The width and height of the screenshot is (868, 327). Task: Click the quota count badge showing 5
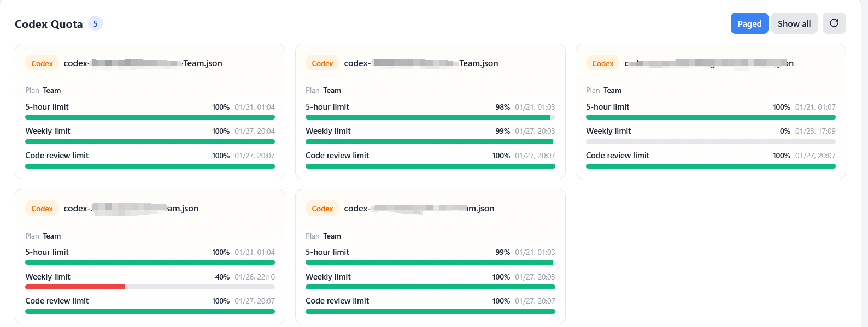95,23
